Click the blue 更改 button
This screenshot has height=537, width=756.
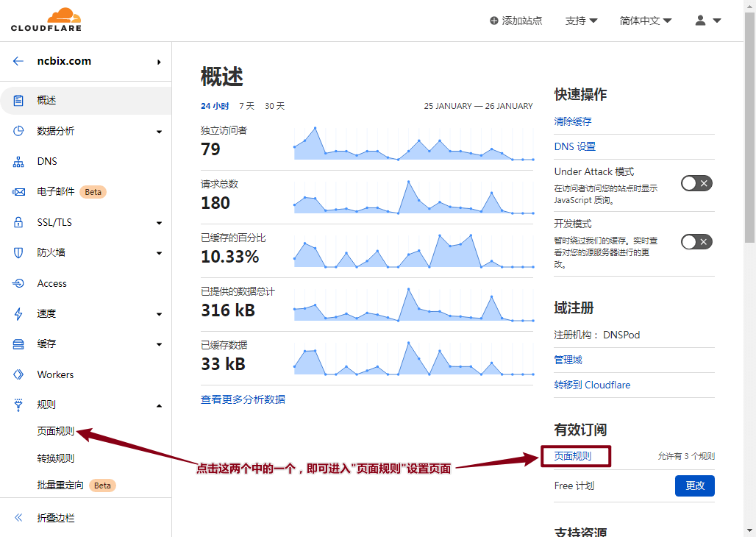(x=695, y=486)
